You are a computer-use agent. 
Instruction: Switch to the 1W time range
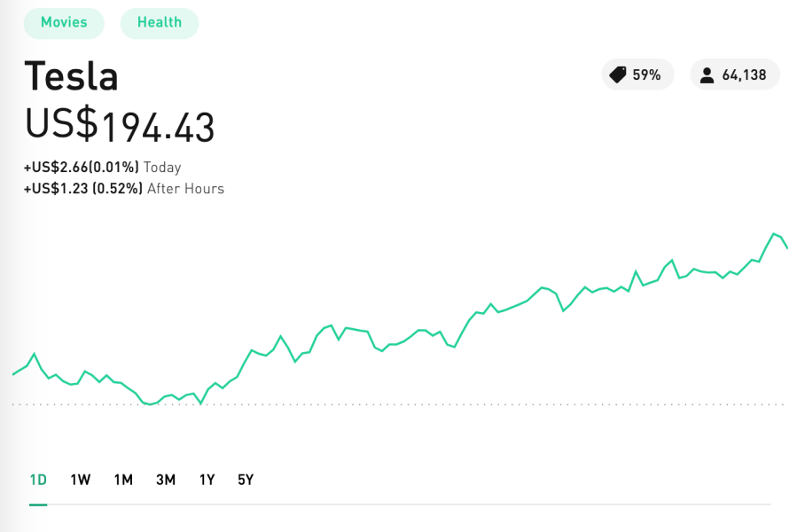click(x=81, y=480)
